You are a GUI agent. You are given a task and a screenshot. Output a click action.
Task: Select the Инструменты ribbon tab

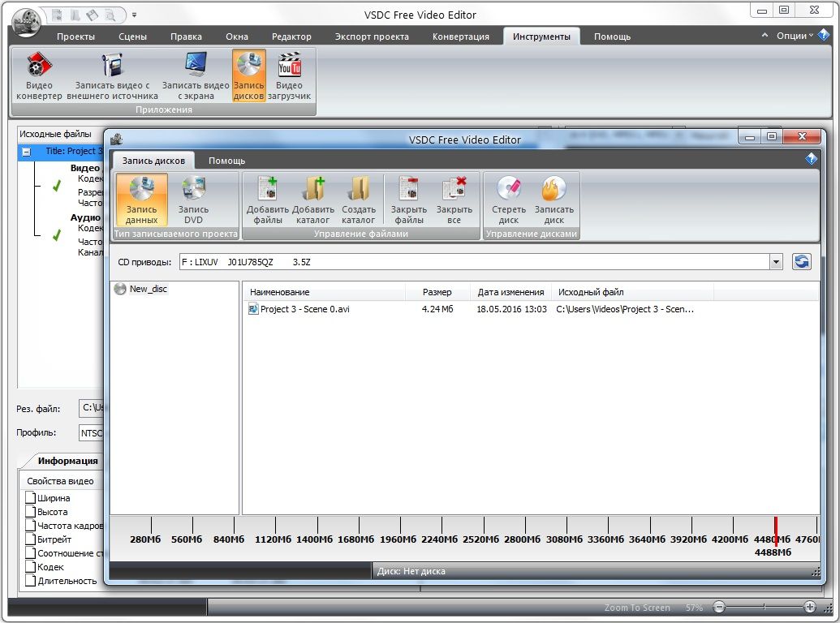[x=541, y=37]
